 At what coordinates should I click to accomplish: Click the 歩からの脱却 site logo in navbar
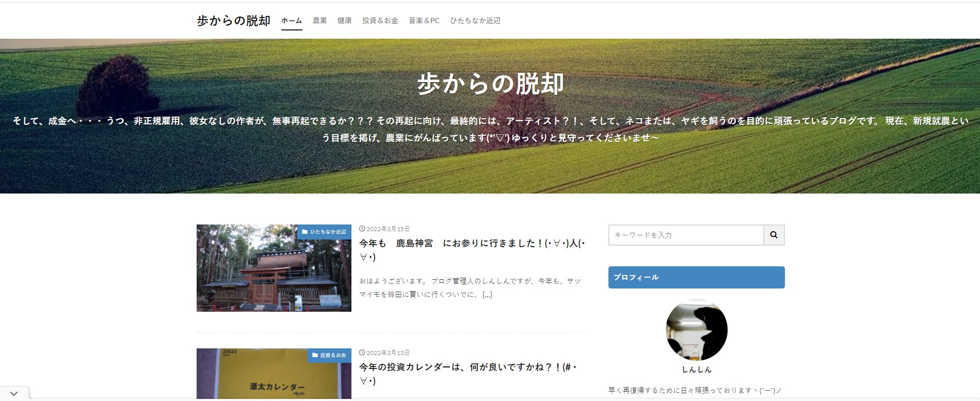pyautogui.click(x=233, y=21)
